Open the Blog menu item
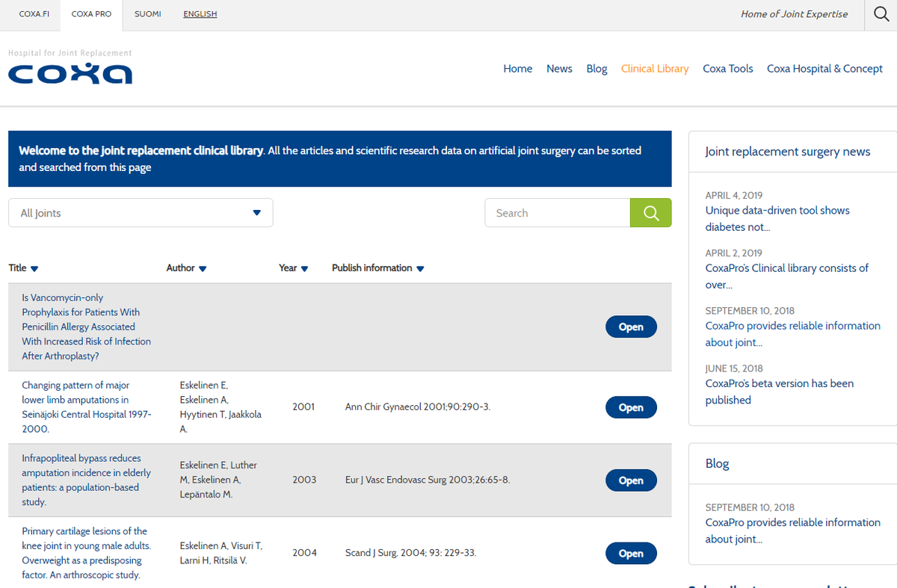This screenshot has height=588, width=897. tap(597, 69)
